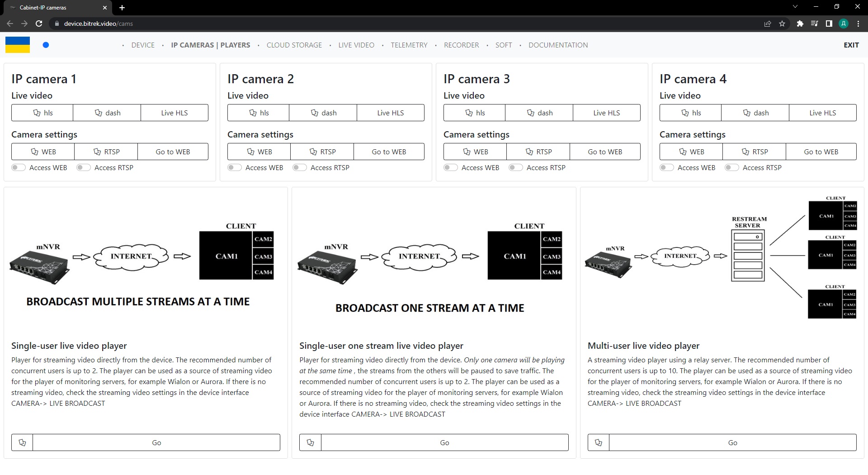Open the CLOUD STORAGE menu item
Viewport: 868px width, 475px height.
[294, 45]
